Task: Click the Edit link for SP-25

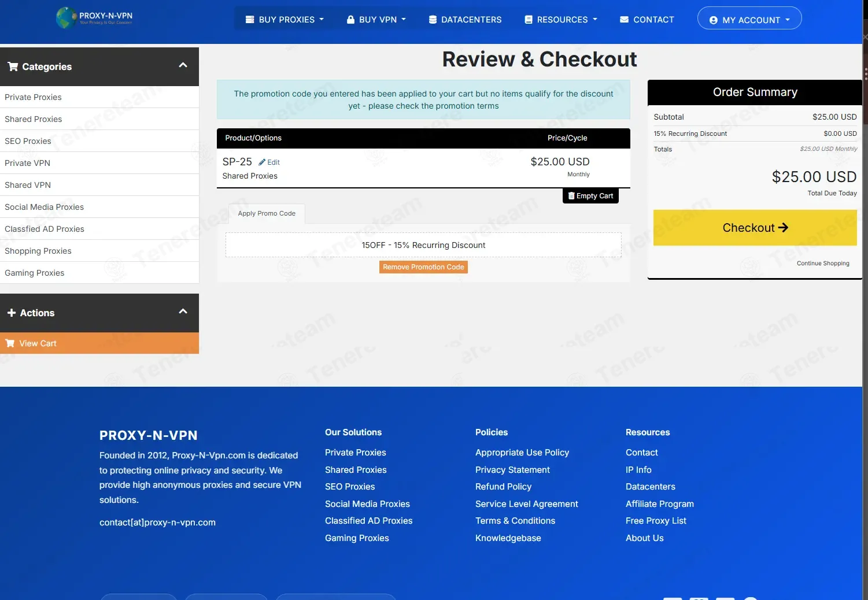Action: pos(269,162)
